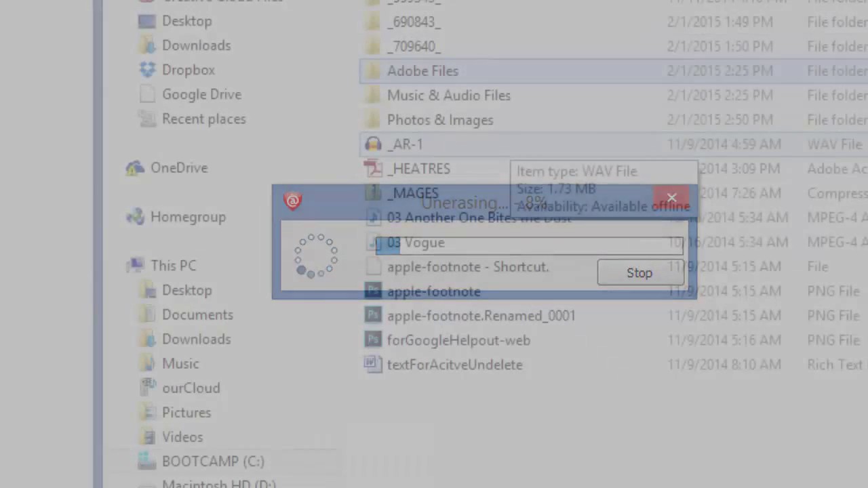This screenshot has width=868, height=488.
Task: Select the _690843_ folder
Action: click(414, 22)
